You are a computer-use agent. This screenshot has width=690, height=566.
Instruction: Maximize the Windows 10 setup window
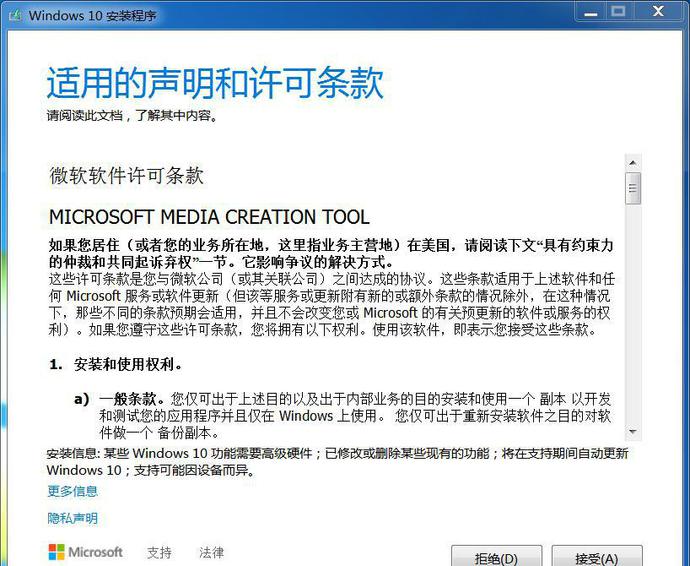[618, 12]
